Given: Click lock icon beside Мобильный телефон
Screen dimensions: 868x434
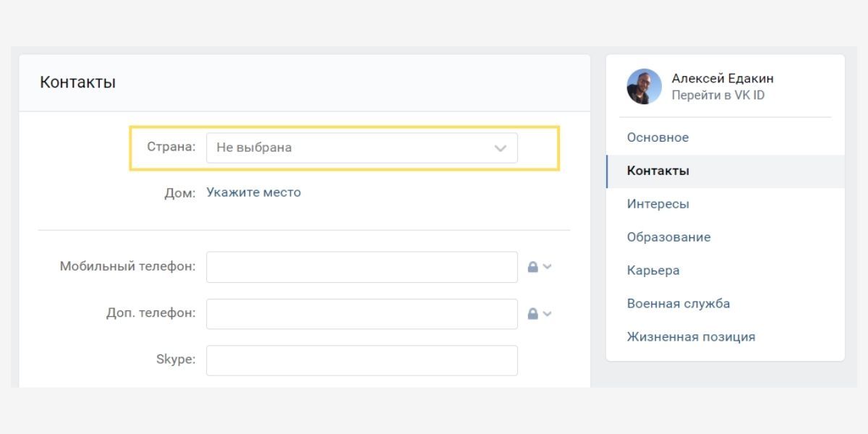Looking at the screenshot, I should coord(533,267).
